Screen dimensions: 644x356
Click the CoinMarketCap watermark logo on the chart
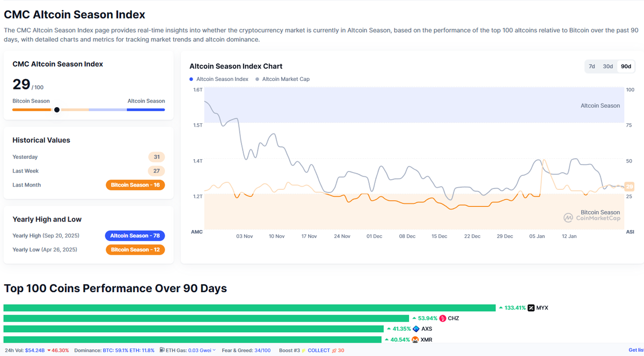coord(590,217)
